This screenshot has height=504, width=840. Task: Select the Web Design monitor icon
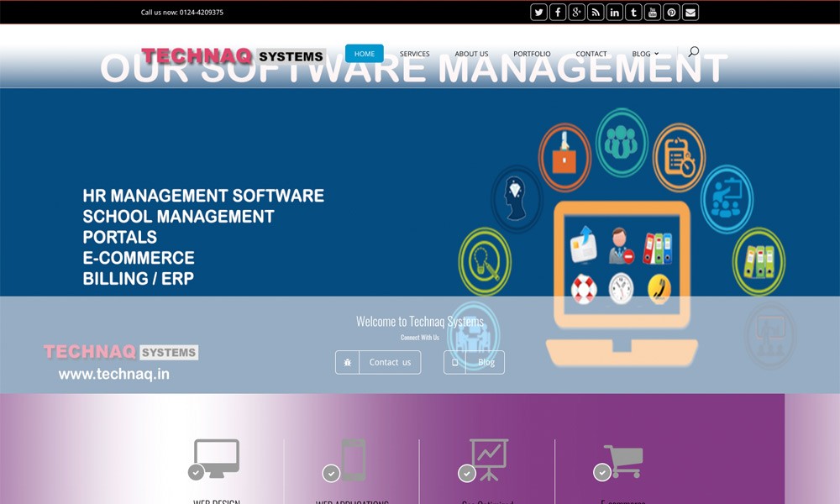pyautogui.click(x=216, y=459)
